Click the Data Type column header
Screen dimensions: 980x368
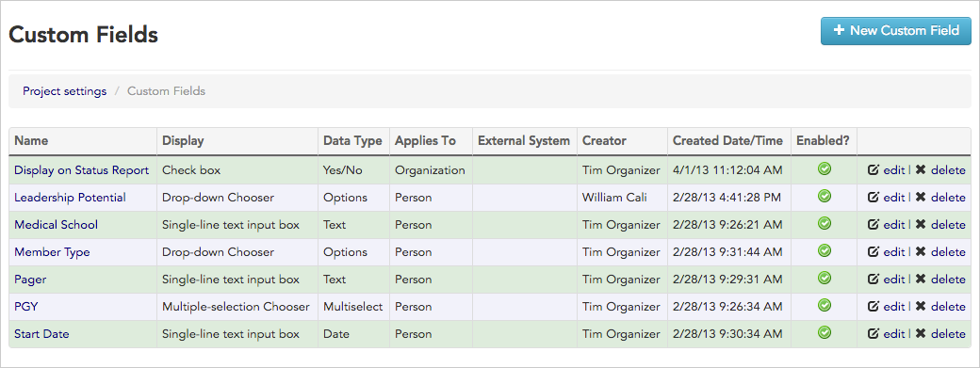coord(352,141)
